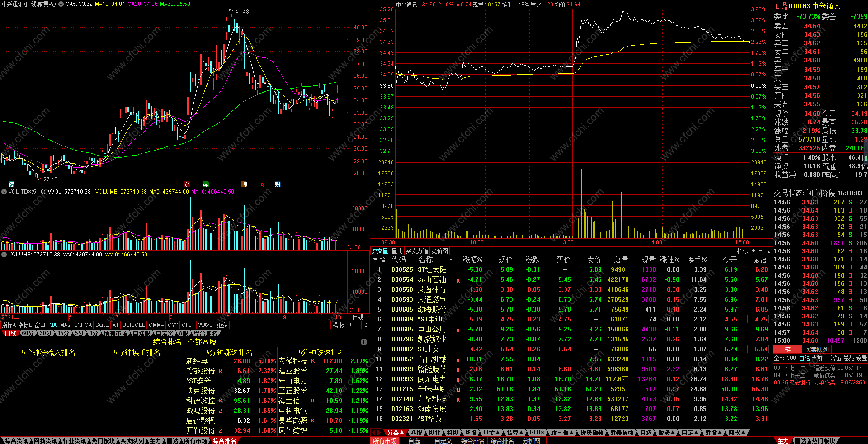Expand the 分类▲ category menu
Screen dimensions: 868x444
pyautogui.click(x=395, y=432)
